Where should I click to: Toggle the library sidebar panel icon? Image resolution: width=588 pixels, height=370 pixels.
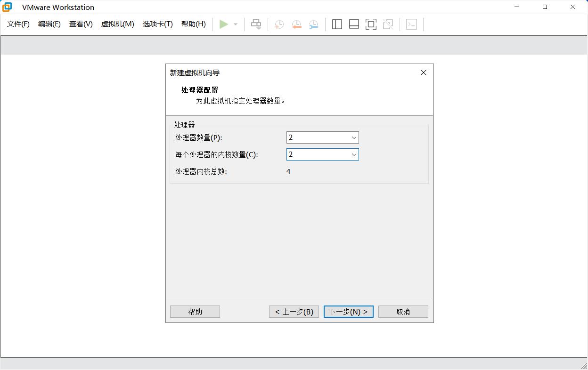[337, 24]
